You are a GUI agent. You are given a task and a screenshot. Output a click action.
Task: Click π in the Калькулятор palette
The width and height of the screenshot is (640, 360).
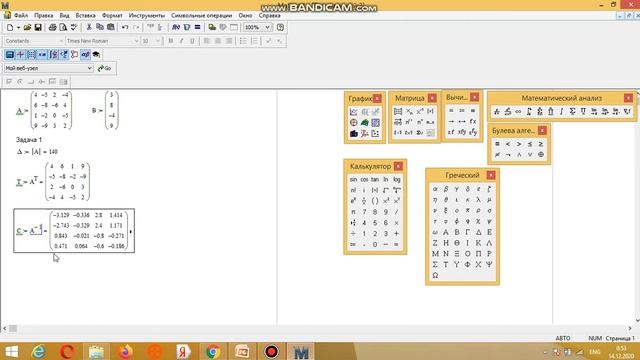pos(353,212)
